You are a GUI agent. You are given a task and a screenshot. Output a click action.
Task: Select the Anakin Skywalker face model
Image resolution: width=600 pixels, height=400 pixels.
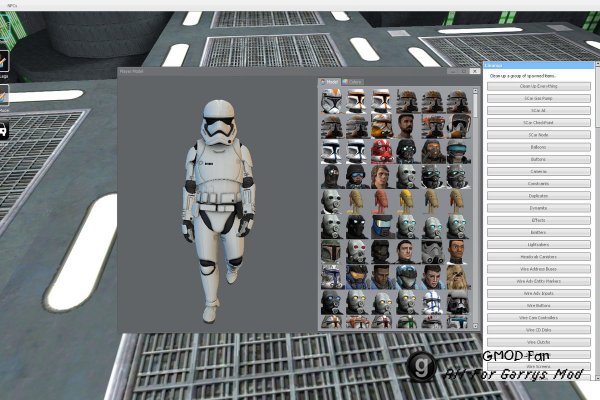(381, 176)
